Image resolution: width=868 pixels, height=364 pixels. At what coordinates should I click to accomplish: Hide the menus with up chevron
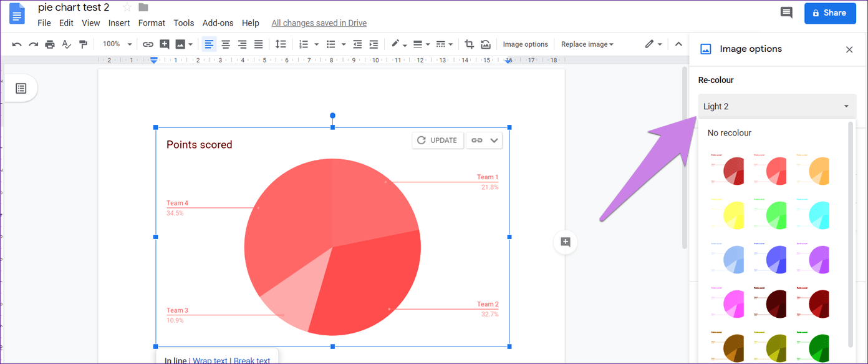[679, 44]
